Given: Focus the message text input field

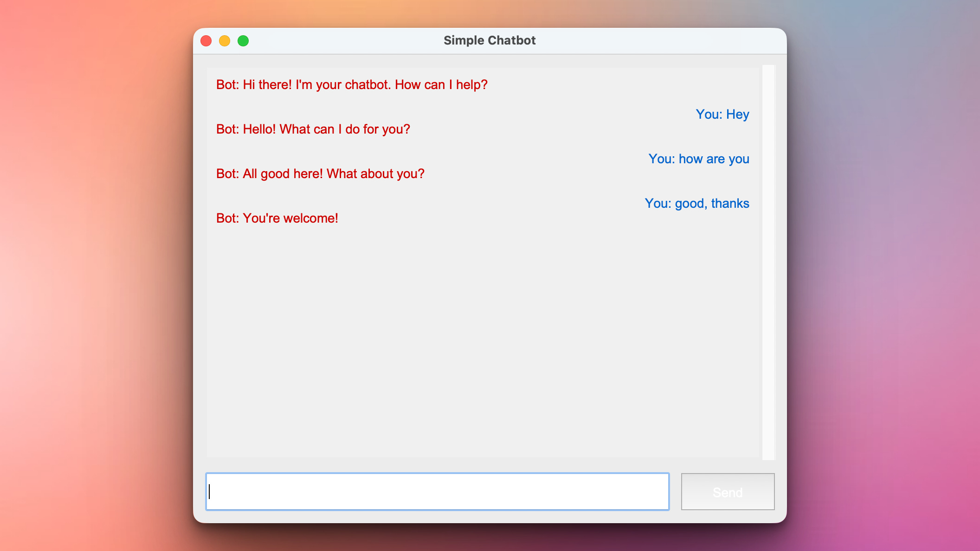Looking at the screenshot, I should [437, 492].
